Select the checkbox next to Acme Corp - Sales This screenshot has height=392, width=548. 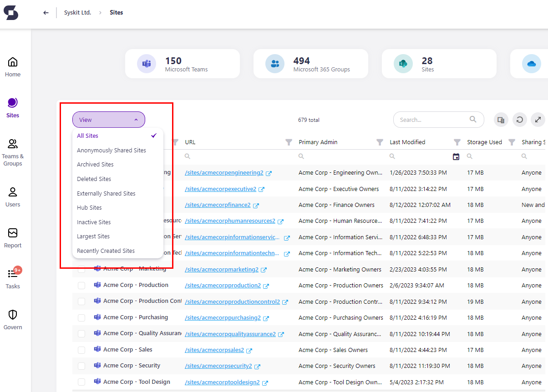[x=81, y=350]
